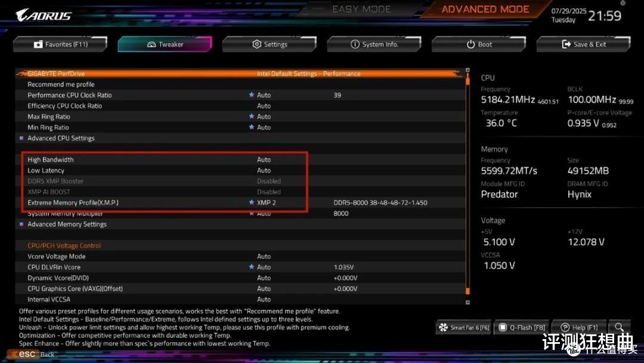Click the System Info. info icon
Image resolution: width=644 pixels, height=363 pixels.
355,44
